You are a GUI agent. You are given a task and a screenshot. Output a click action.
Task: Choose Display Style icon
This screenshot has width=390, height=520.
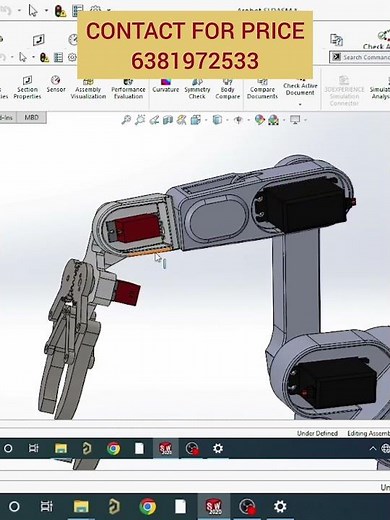point(217,120)
